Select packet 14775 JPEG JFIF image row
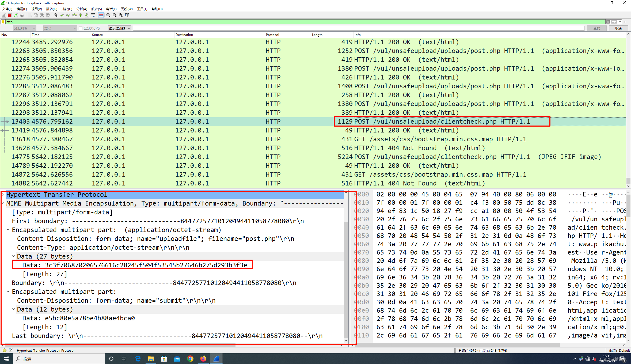The width and height of the screenshot is (631, 364). [x=313, y=157]
